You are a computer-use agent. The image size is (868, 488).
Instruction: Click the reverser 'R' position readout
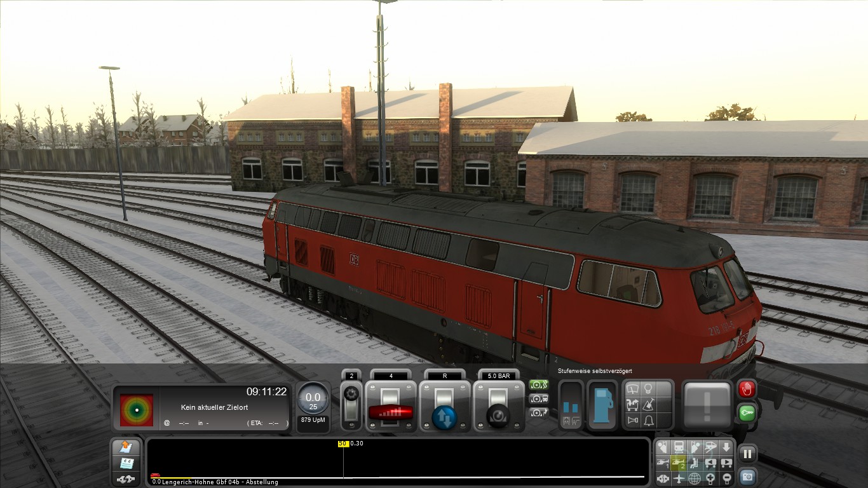(x=444, y=376)
